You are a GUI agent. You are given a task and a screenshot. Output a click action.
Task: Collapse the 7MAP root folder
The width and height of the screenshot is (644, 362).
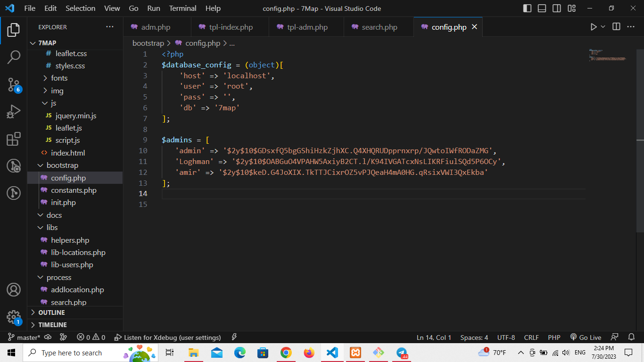(x=75, y=43)
